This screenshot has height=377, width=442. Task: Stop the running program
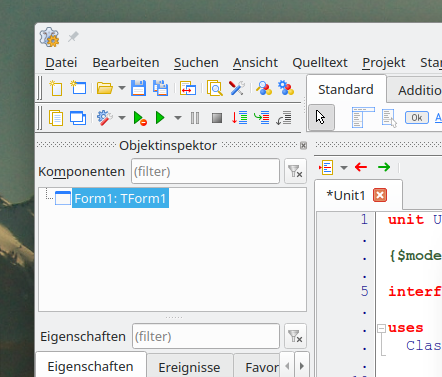click(x=217, y=118)
